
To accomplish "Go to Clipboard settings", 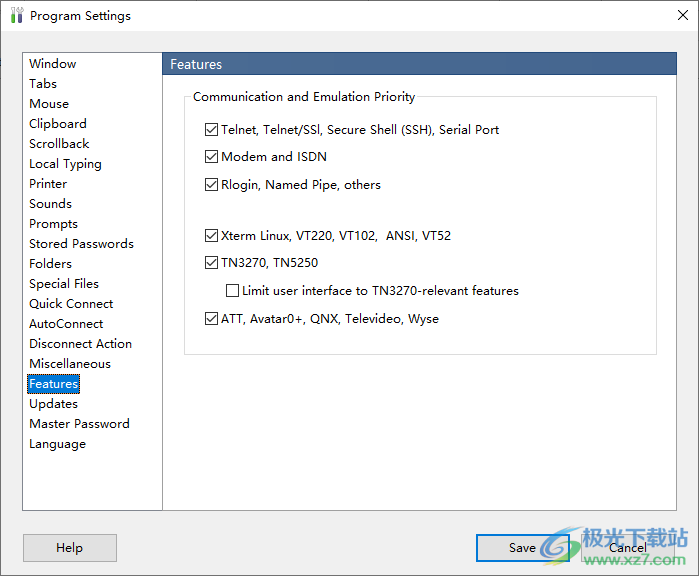I will pos(57,124).
